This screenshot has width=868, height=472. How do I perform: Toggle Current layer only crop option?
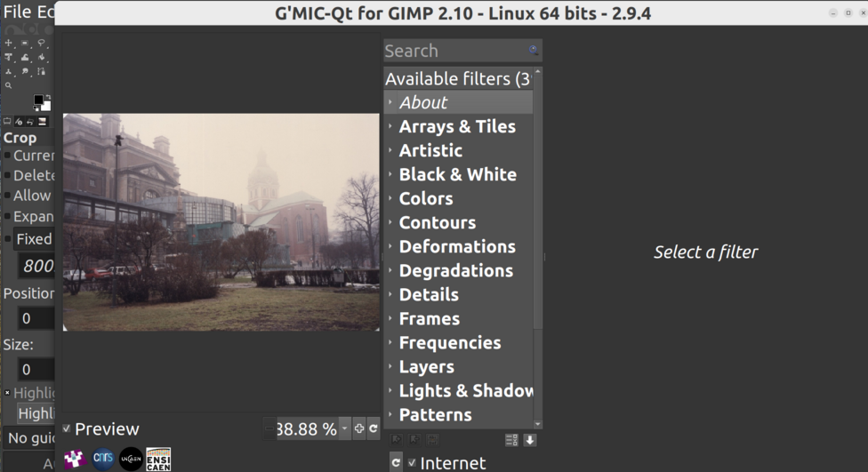(x=7, y=156)
